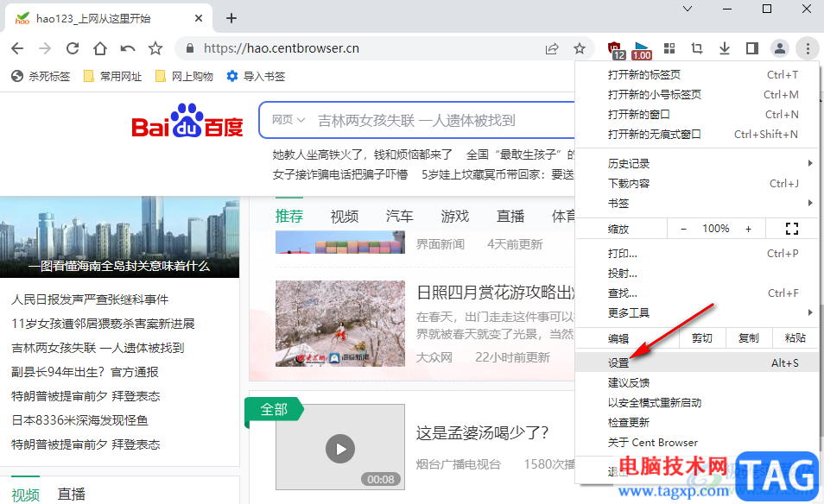This screenshot has height=504, width=824.
Task: Decrease zoom with the minus button
Action: (x=684, y=229)
